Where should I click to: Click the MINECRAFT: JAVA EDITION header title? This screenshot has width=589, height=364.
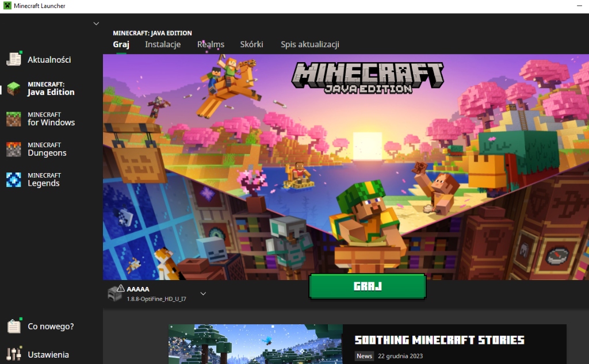tap(152, 33)
